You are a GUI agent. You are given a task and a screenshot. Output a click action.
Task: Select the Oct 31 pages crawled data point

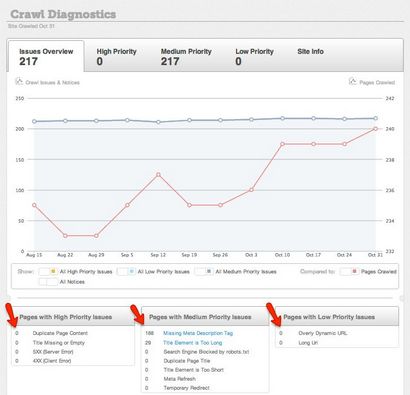[x=376, y=129]
